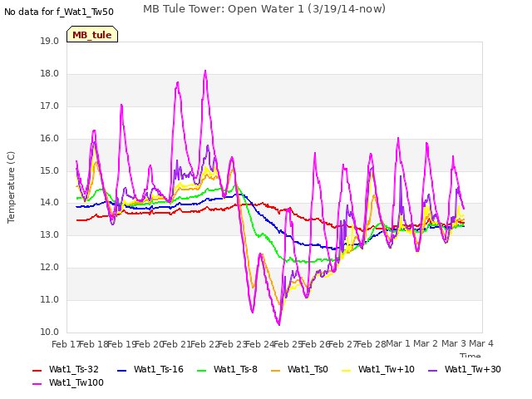Click the 17.0 y-axis tick label
532x399 pixels.
(50, 106)
